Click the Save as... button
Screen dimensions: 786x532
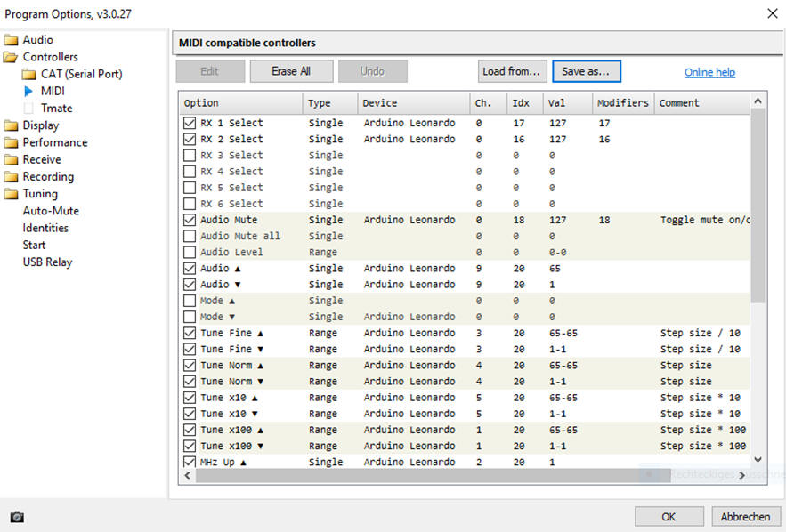pos(586,71)
